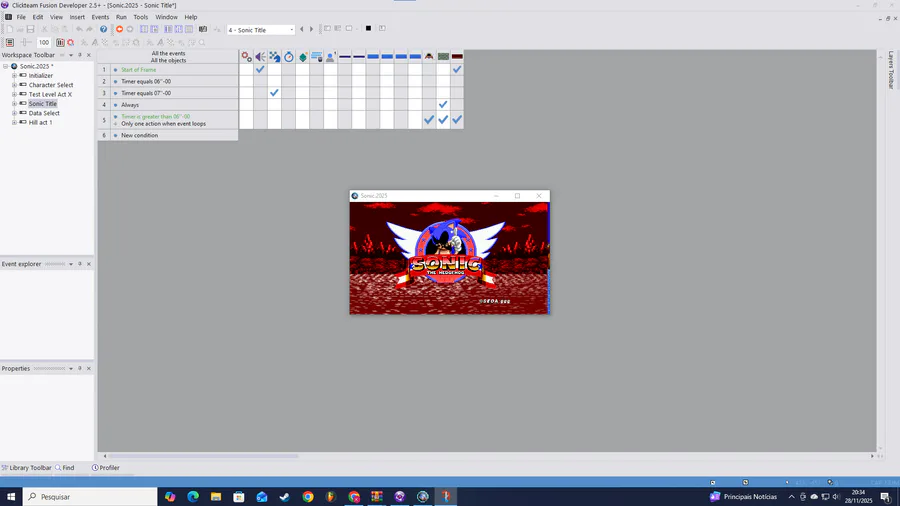Toggle green background check on event 5
Image resolution: width=900 pixels, height=506 pixels.
tap(443, 120)
